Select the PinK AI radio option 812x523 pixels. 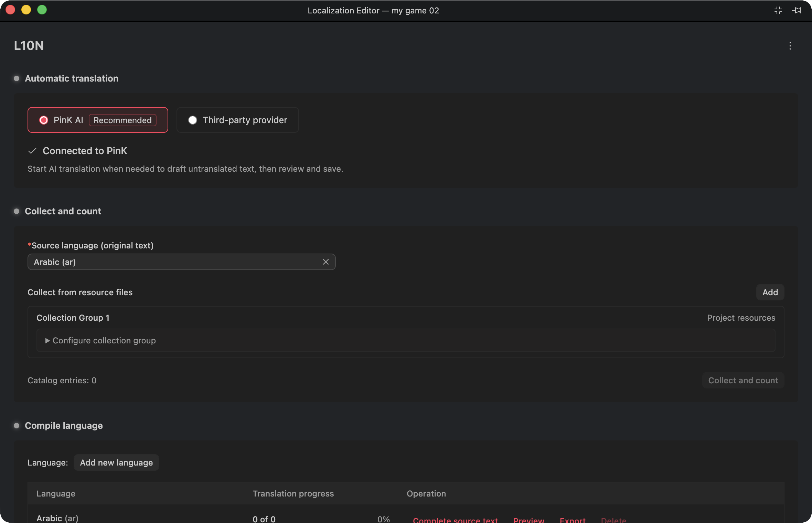tap(98, 120)
